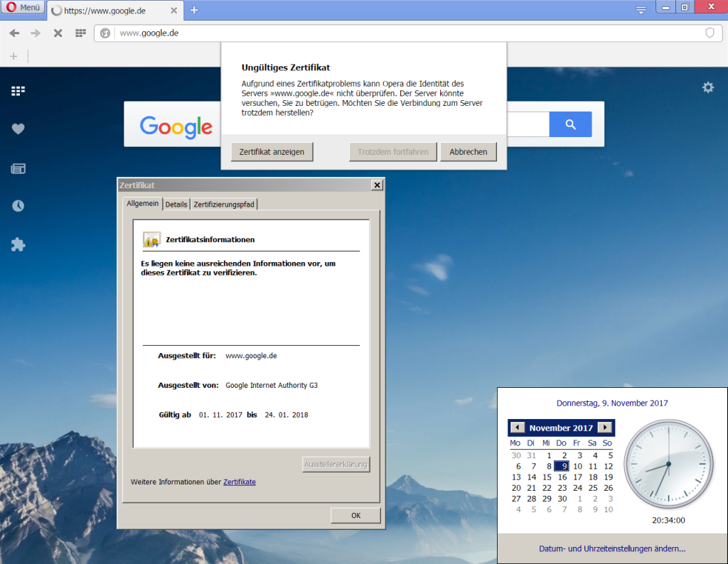Select November 9 in calendar
This screenshot has width=728, height=564.
point(562,466)
